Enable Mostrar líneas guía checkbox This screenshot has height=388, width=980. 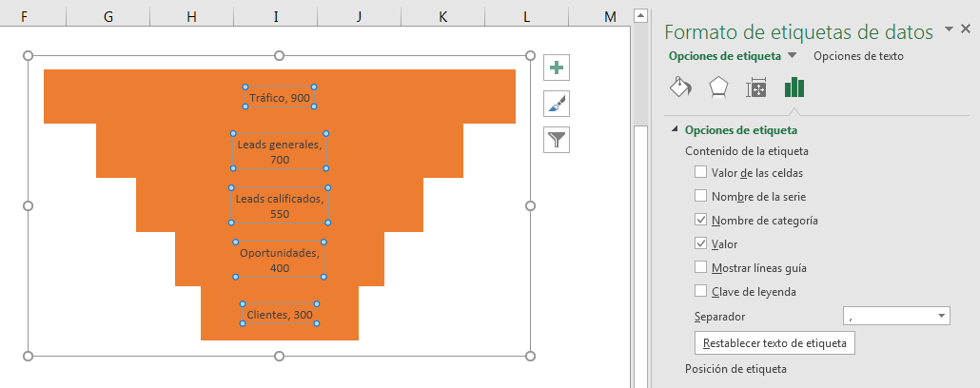click(x=700, y=267)
